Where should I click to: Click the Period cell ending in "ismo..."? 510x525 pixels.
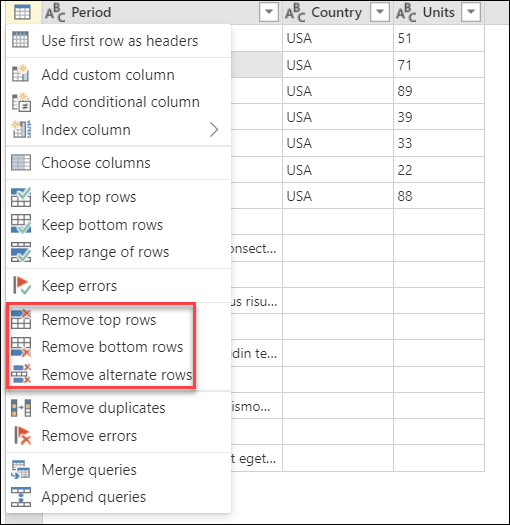pos(256,406)
